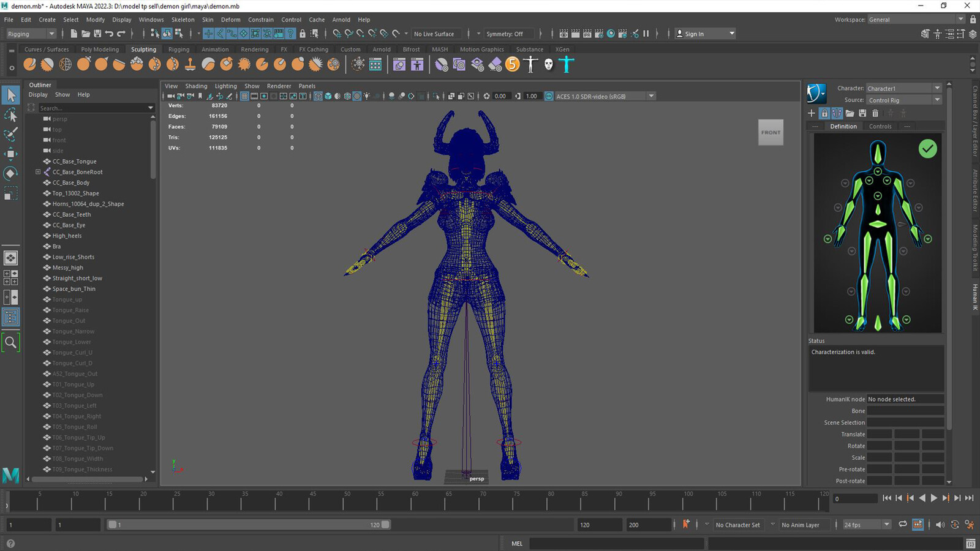Viewport: 980px width, 551px height.
Task: Click the skull icon on the Sculpting shelf
Action: (x=549, y=64)
